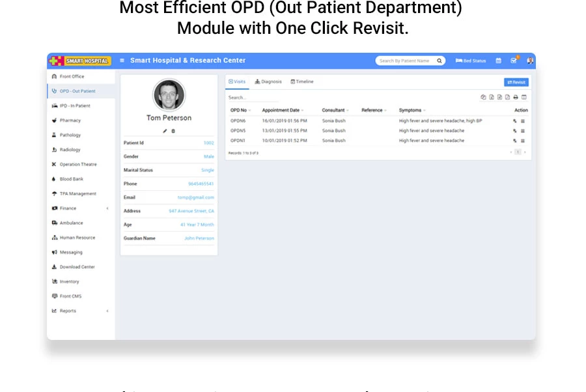Click the blue Revisit button

pyautogui.click(x=516, y=82)
